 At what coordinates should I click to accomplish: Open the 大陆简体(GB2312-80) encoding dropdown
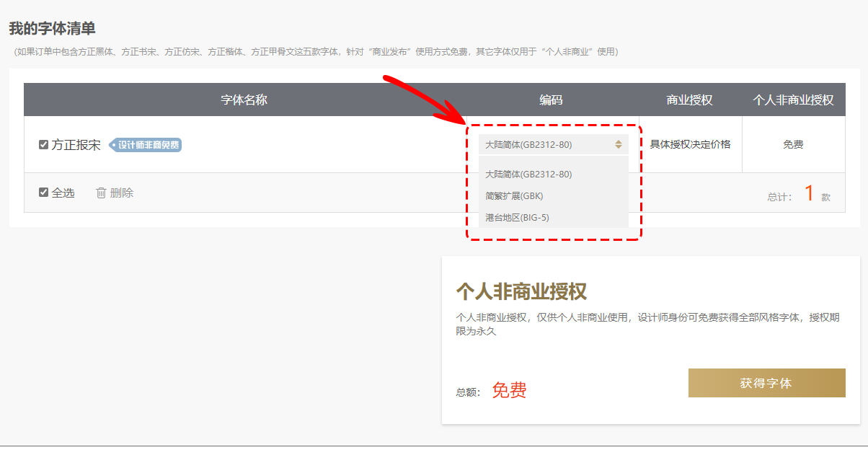tap(554, 144)
